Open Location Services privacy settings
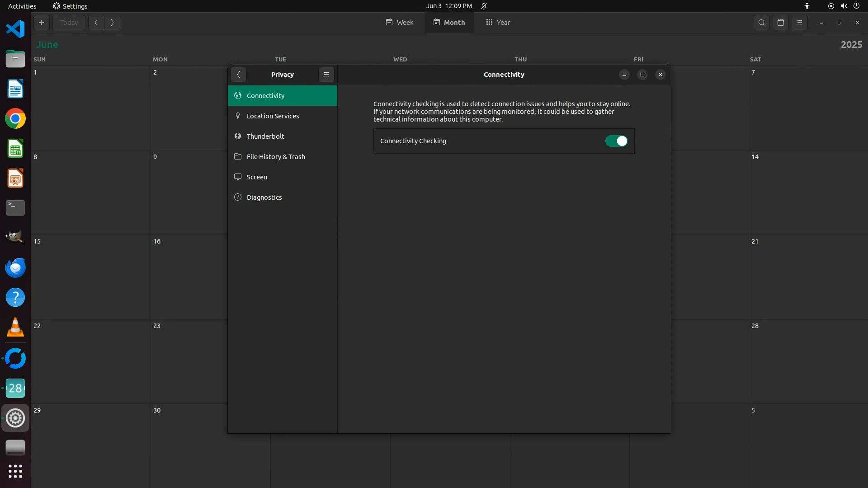Image resolution: width=868 pixels, height=488 pixels. coord(273,116)
